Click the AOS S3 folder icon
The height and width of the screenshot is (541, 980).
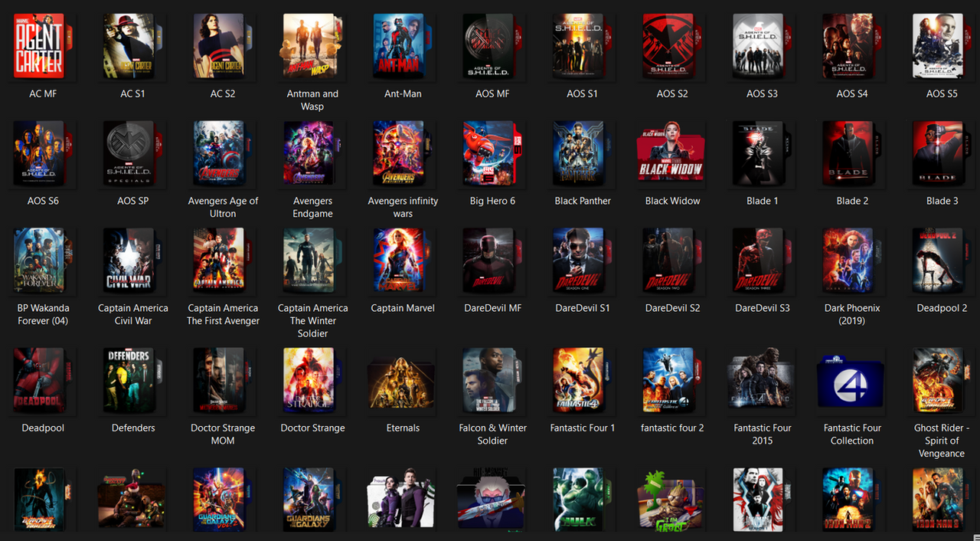pyautogui.click(x=762, y=46)
